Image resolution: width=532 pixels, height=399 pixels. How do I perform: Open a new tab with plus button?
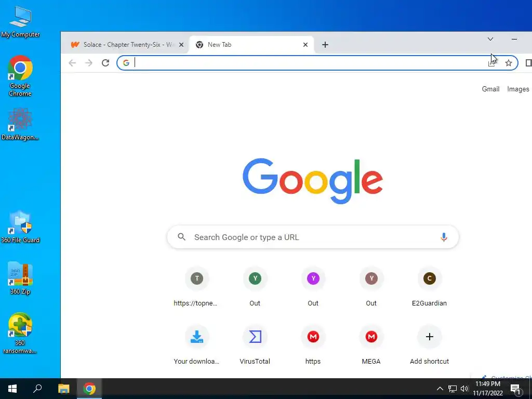coord(325,45)
